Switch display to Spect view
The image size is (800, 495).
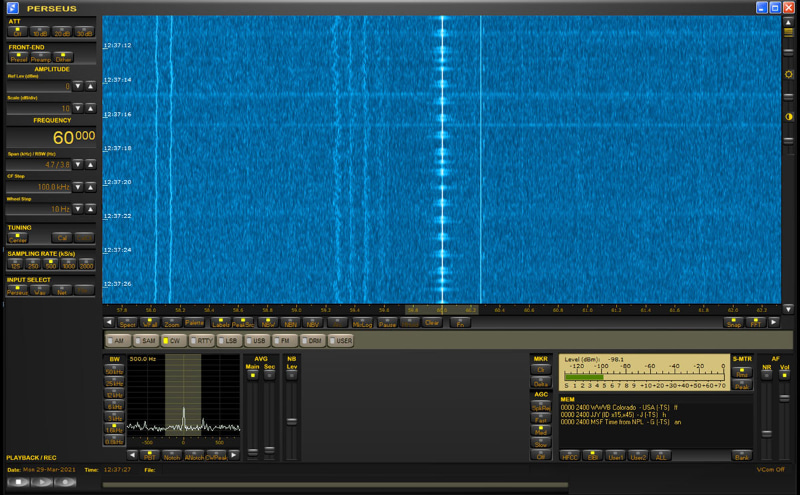(128, 323)
